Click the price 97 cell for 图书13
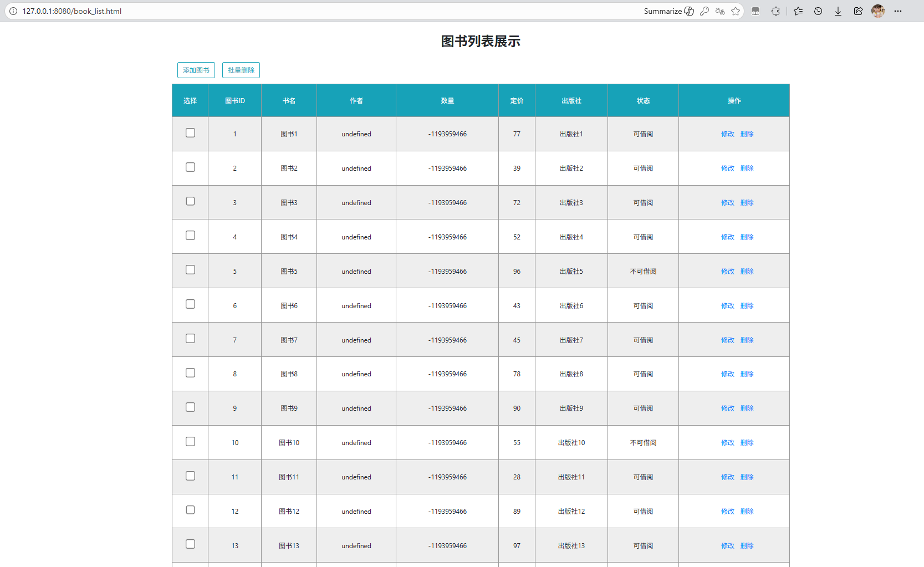 click(x=517, y=546)
